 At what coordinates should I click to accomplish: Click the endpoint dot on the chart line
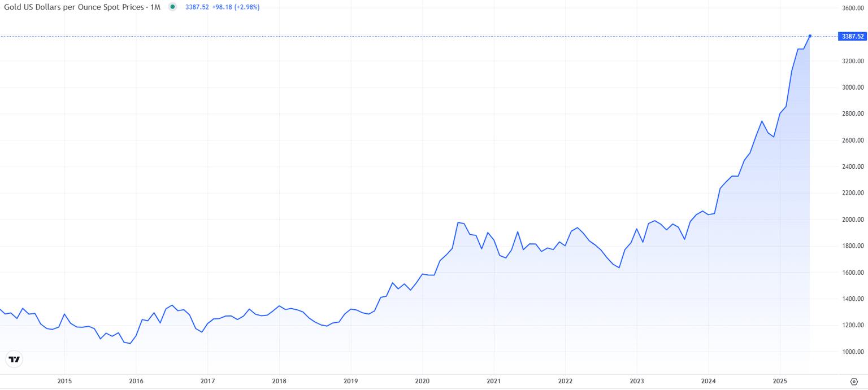809,36
